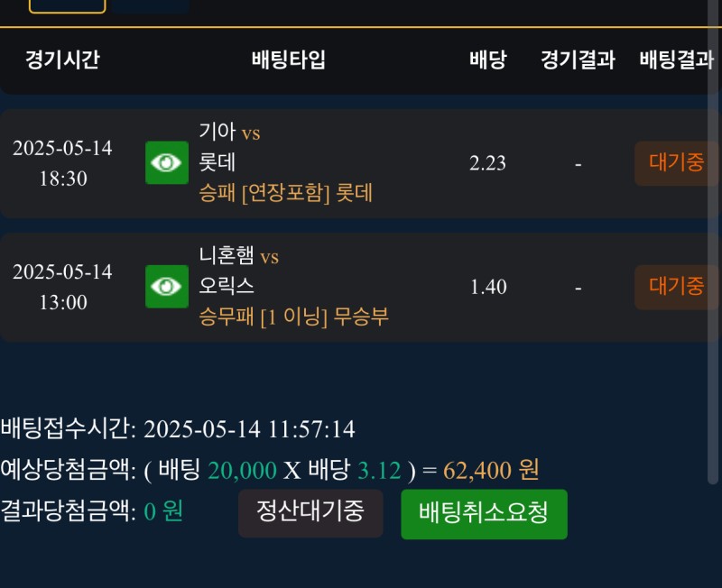
Task: Select the 기아 team name
Action: (217, 133)
